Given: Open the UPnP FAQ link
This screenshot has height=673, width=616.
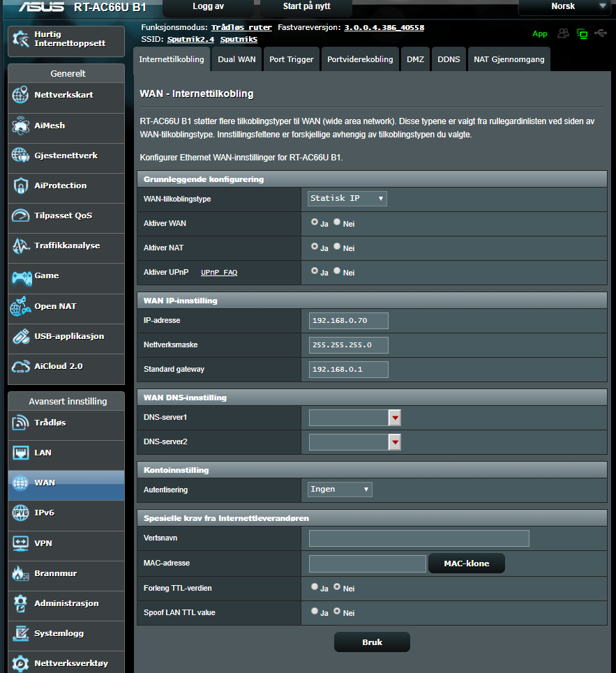Looking at the screenshot, I should click(x=219, y=272).
